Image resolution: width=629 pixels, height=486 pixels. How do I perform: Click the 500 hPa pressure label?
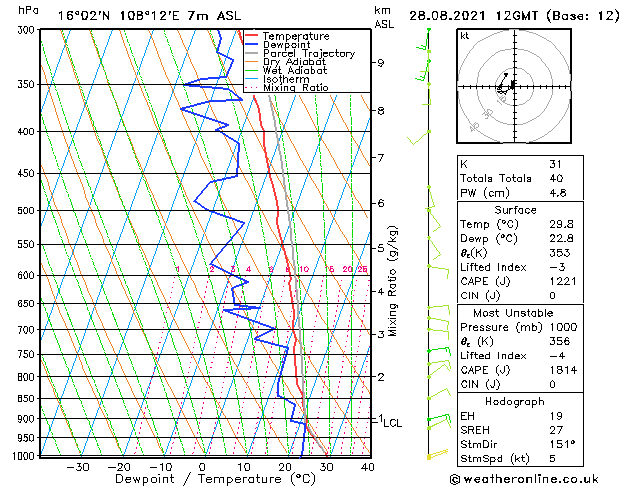click(x=26, y=211)
